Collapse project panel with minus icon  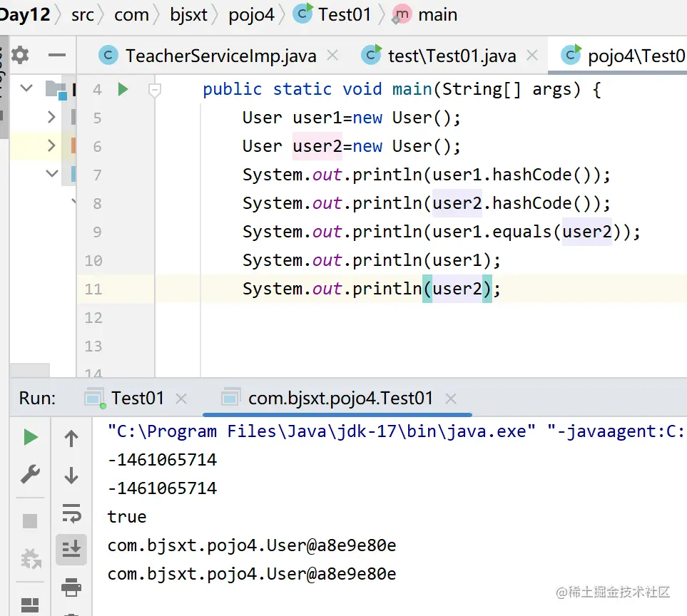pos(57,55)
